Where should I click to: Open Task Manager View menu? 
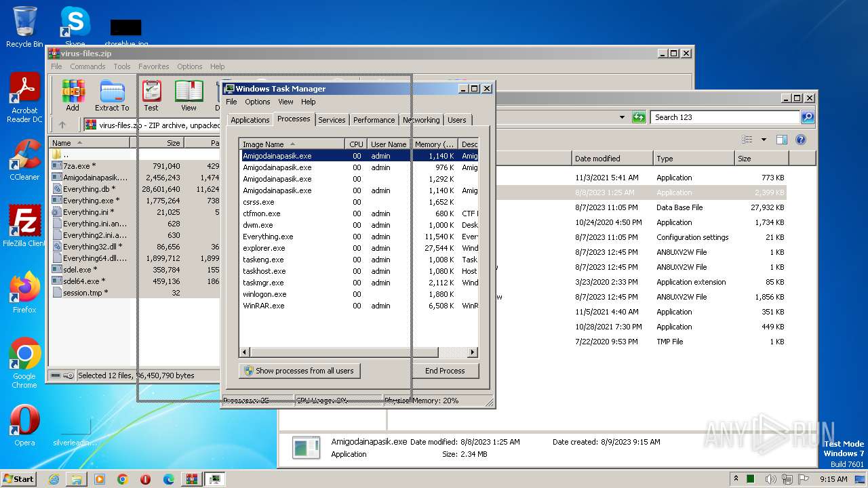click(286, 102)
